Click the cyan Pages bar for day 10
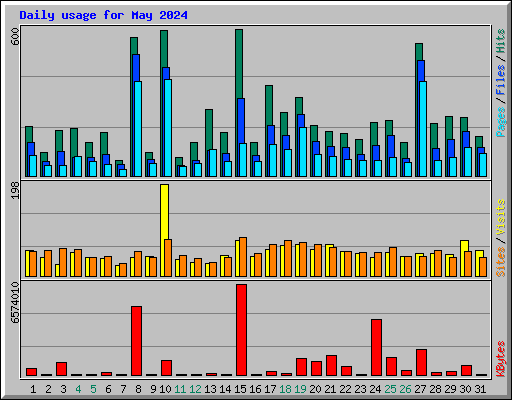 coord(168,128)
